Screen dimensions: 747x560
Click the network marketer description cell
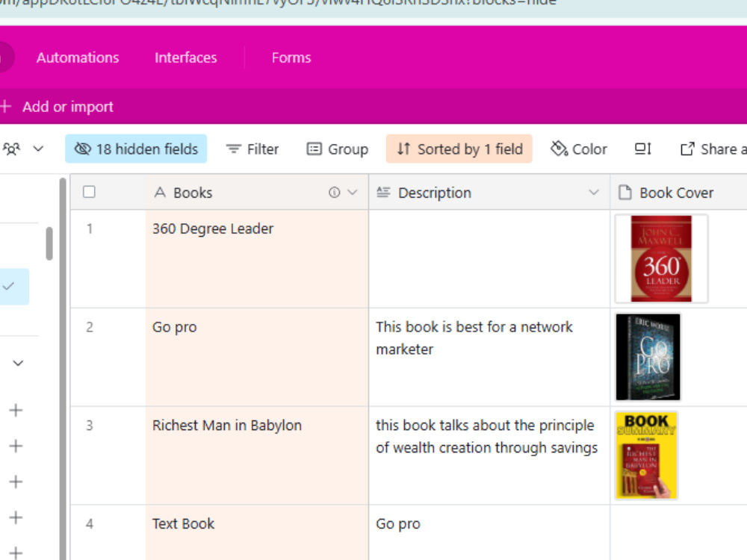click(489, 357)
